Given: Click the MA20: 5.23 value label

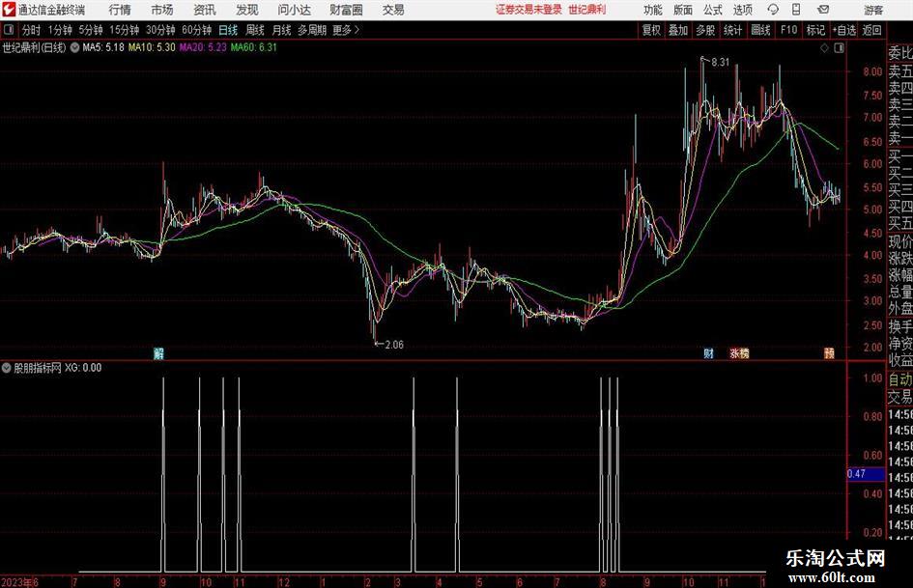Looking at the screenshot, I should 203,47.
